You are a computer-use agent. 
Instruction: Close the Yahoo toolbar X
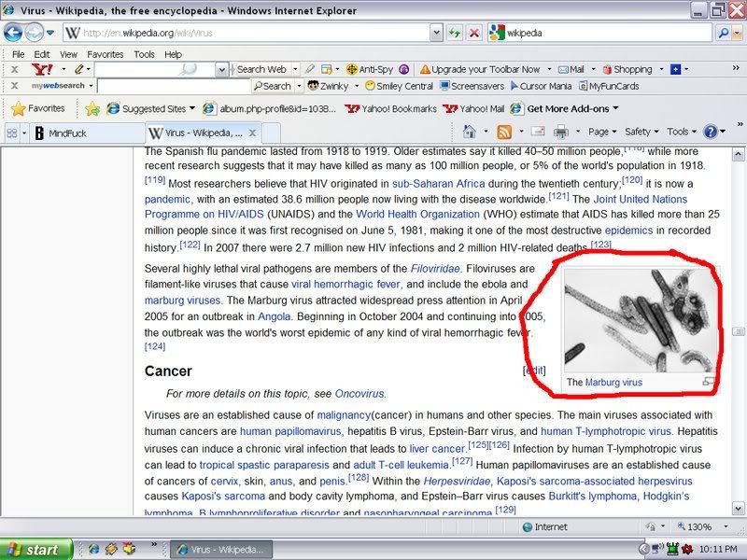tap(14, 69)
